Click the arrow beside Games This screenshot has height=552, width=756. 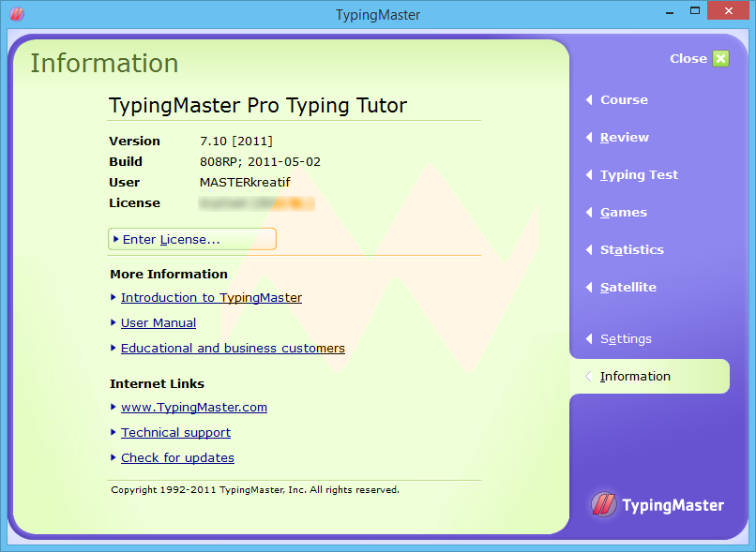[x=589, y=213]
